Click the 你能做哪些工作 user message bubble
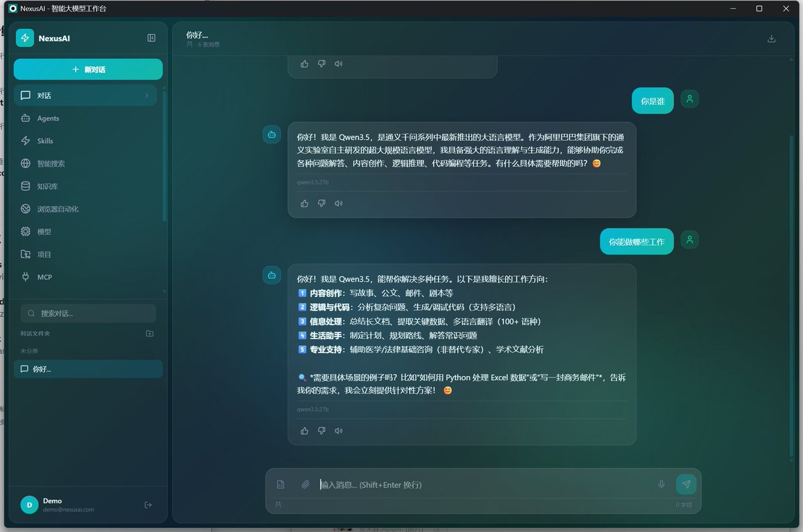Viewport: 803px width, 532px height. [636, 242]
